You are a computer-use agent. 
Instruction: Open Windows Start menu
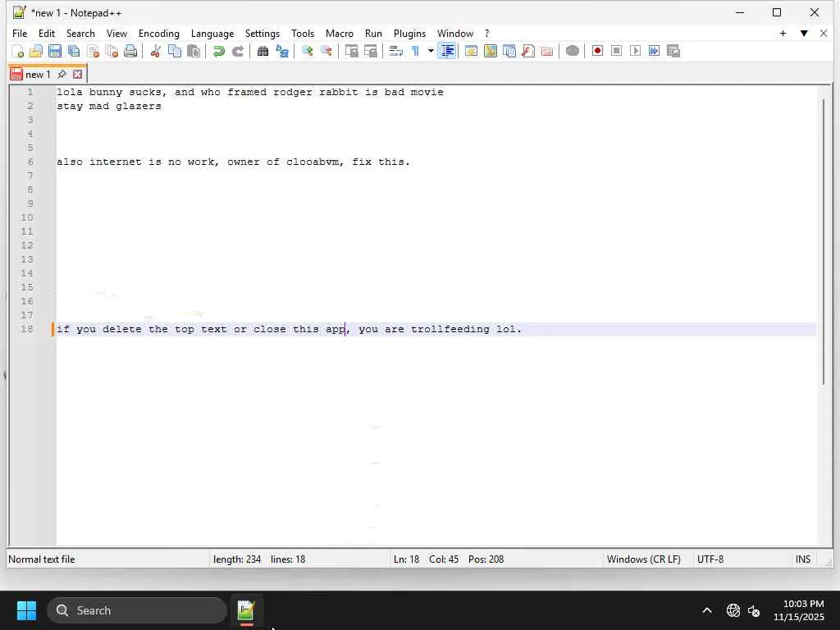[26, 610]
